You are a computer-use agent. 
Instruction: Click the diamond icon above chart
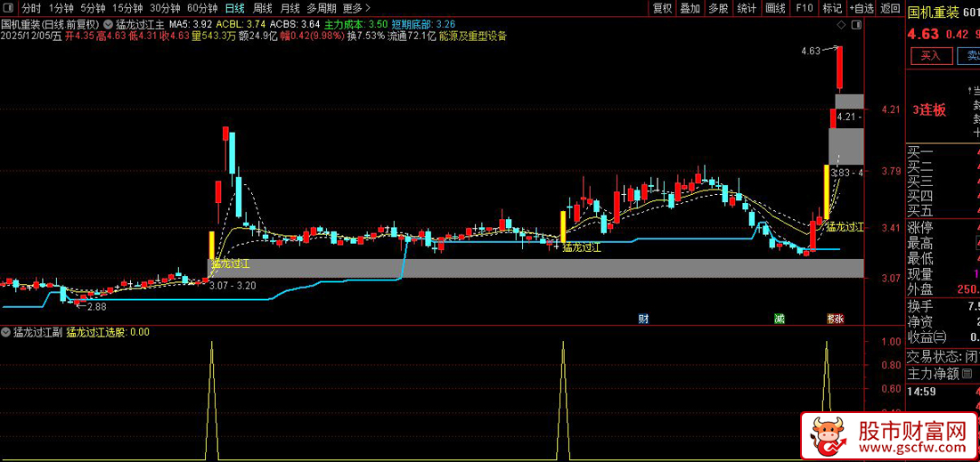[842, 25]
